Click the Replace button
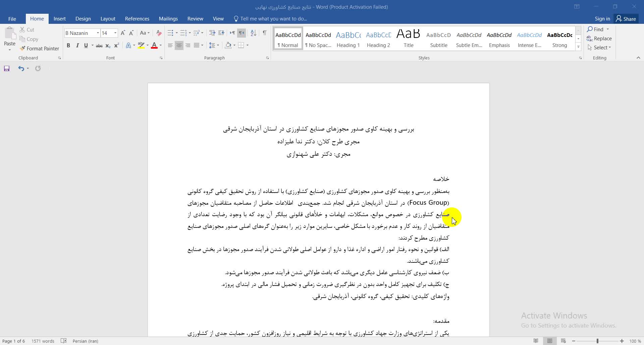The width and height of the screenshot is (644, 345). pos(599,39)
